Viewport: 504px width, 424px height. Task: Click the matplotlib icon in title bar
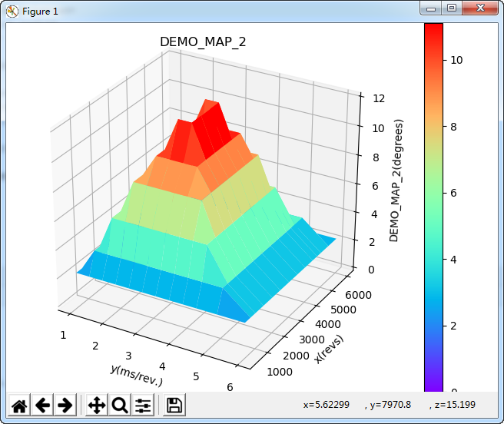(12, 12)
